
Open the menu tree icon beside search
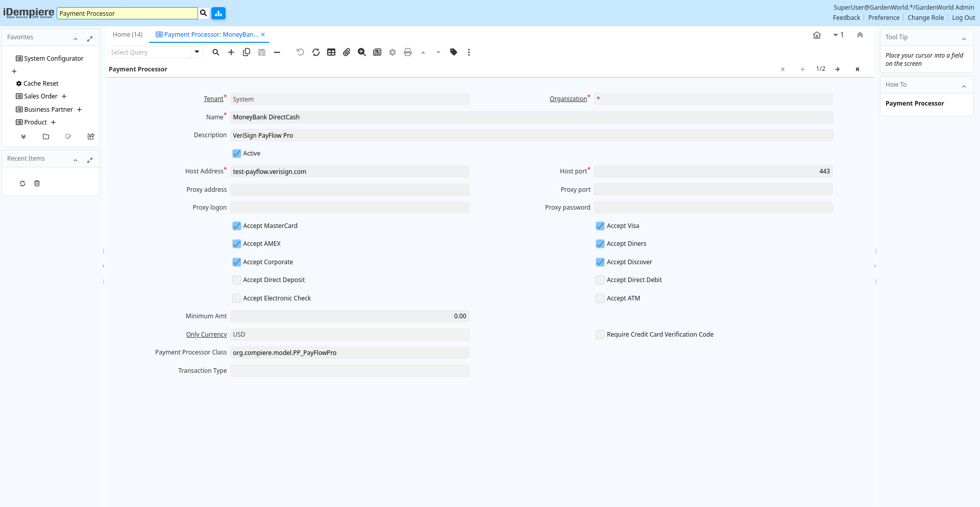[x=218, y=13]
